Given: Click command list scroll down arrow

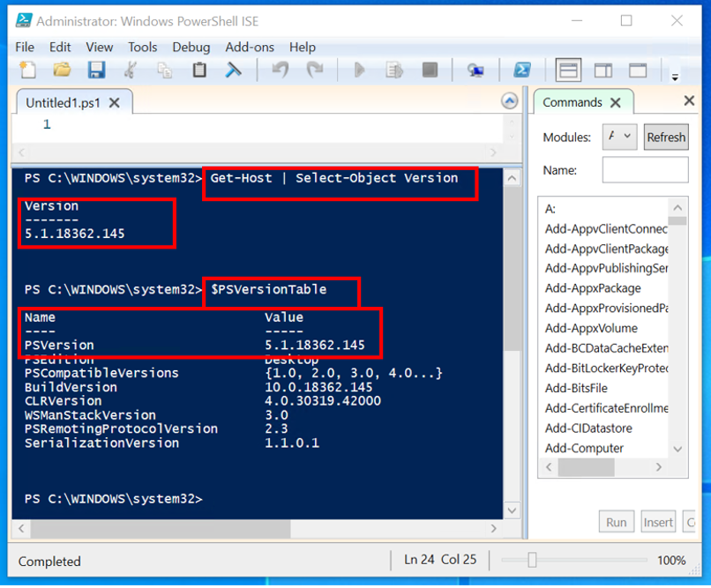Looking at the screenshot, I should (677, 449).
